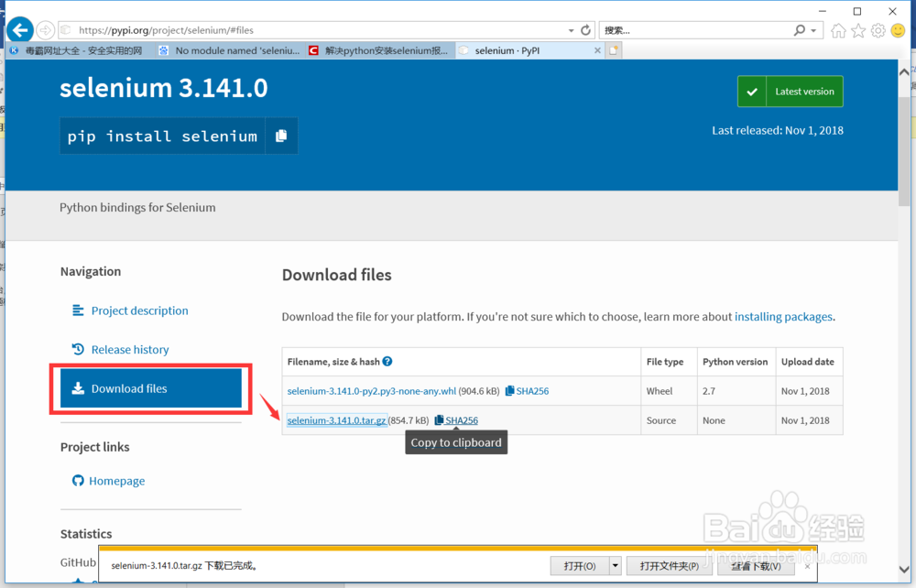The height and width of the screenshot is (588, 916).
Task: Open the installing packages link
Action: pyautogui.click(x=783, y=317)
